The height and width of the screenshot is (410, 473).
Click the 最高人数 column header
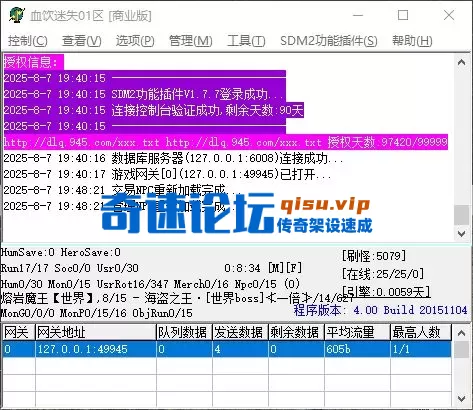[421, 332]
